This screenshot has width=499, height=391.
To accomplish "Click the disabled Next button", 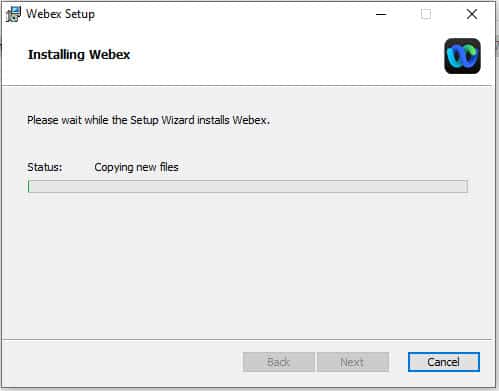I will point(353,362).
